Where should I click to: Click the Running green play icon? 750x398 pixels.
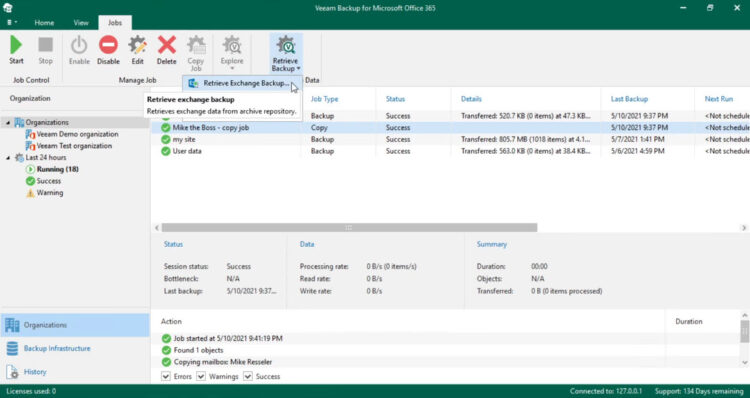point(30,169)
